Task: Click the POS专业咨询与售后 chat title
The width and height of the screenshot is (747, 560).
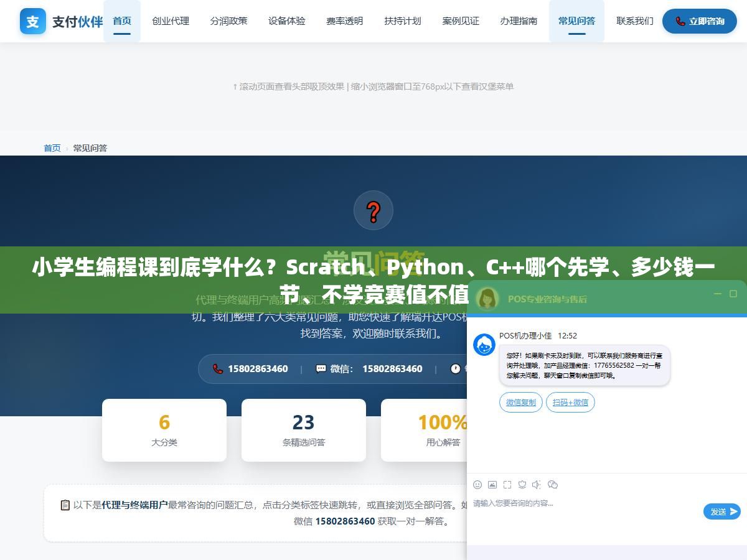Action: [x=547, y=299]
